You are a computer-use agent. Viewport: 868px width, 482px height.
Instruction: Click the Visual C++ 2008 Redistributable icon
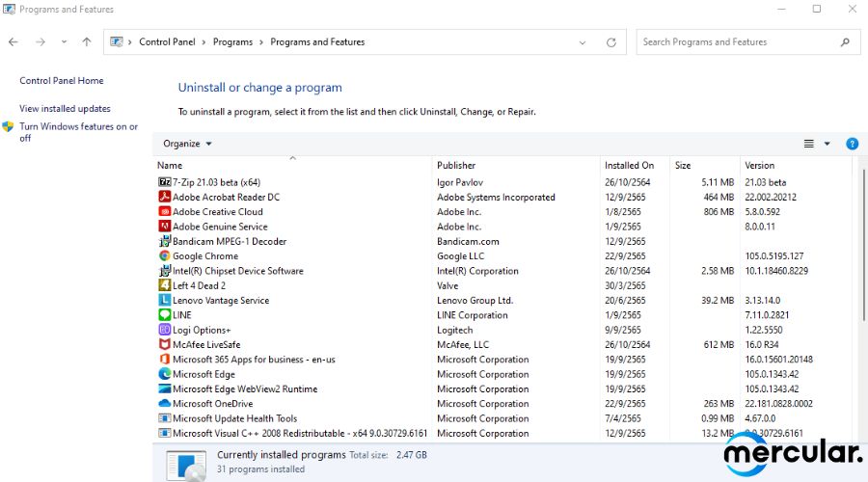(164, 433)
